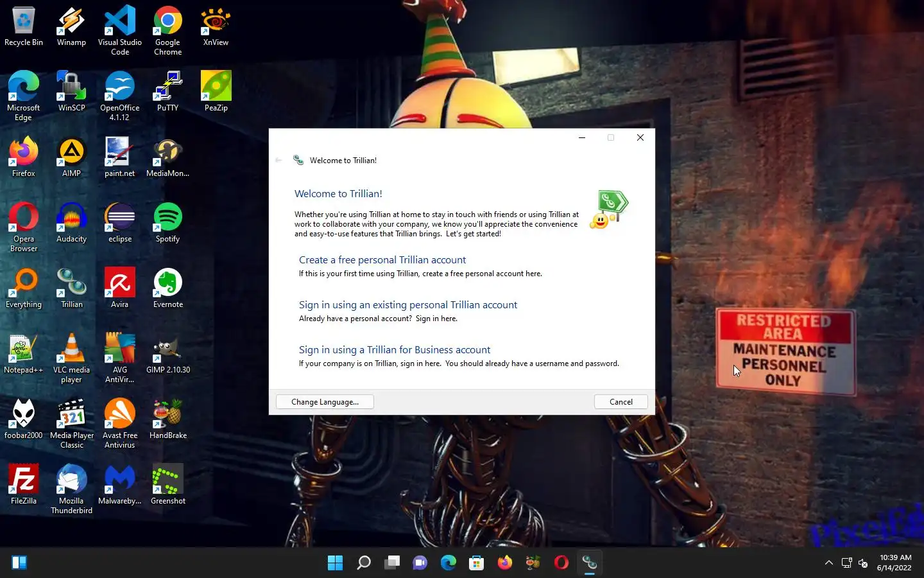Select the XnView desktop shortcut
This screenshot has height=578, width=924.
tap(216, 26)
